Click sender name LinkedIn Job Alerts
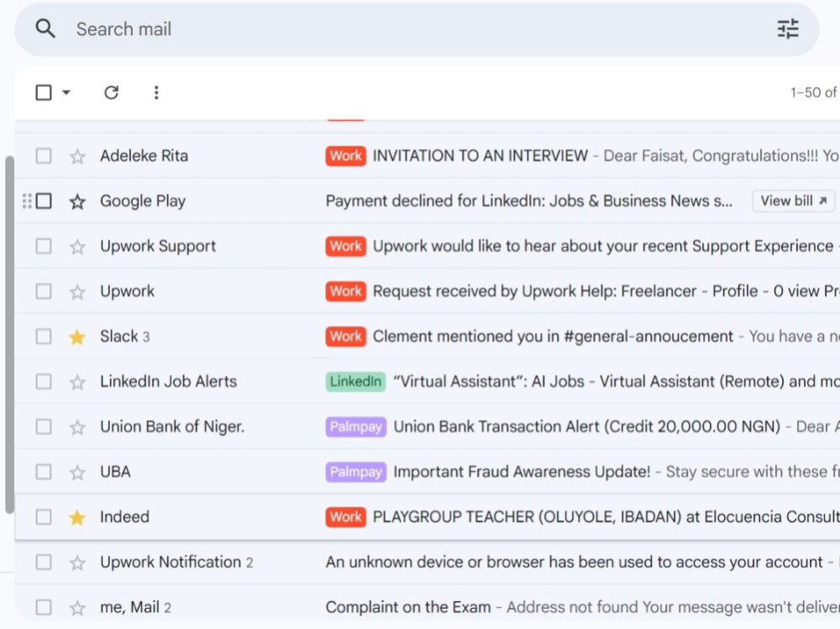The width and height of the screenshot is (840, 629). point(168,381)
